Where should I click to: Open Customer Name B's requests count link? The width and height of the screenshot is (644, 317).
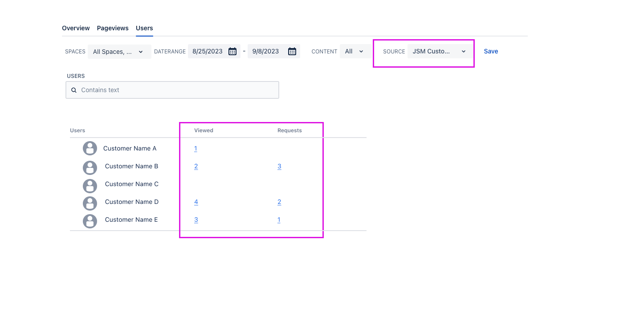[279, 167]
